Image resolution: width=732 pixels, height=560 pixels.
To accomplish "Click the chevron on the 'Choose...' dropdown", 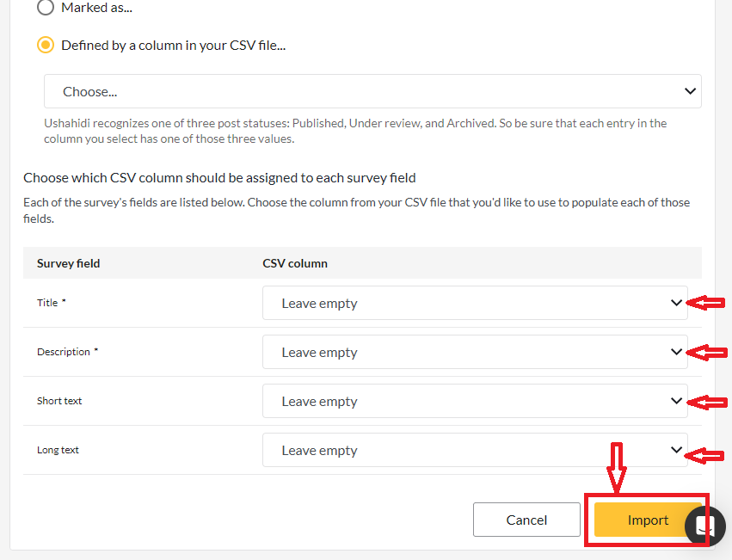I will [689, 90].
